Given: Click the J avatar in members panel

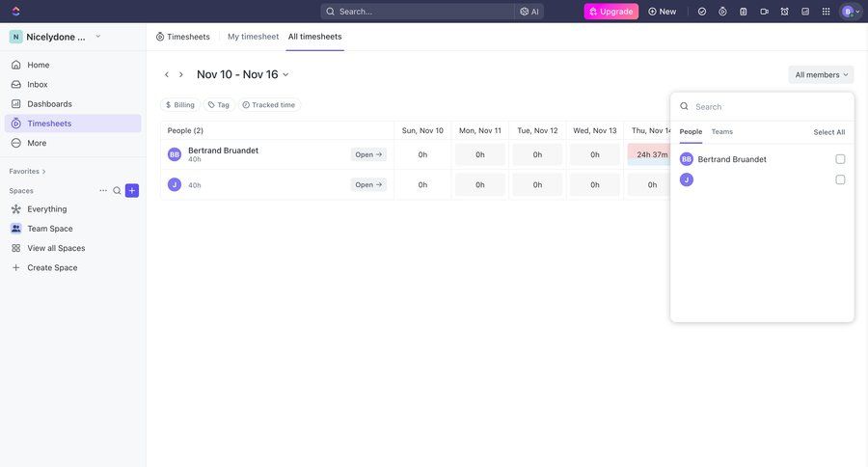Looking at the screenshot, I should [687, 179].
